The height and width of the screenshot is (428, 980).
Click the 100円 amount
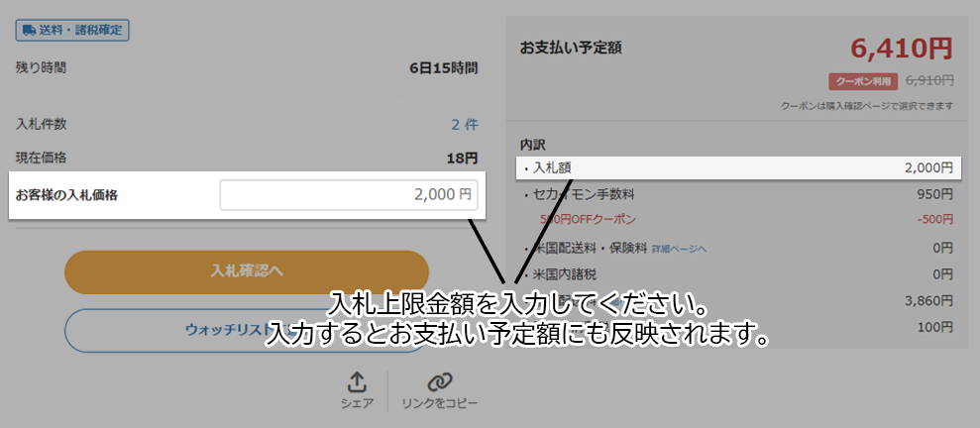pos(935,327)
